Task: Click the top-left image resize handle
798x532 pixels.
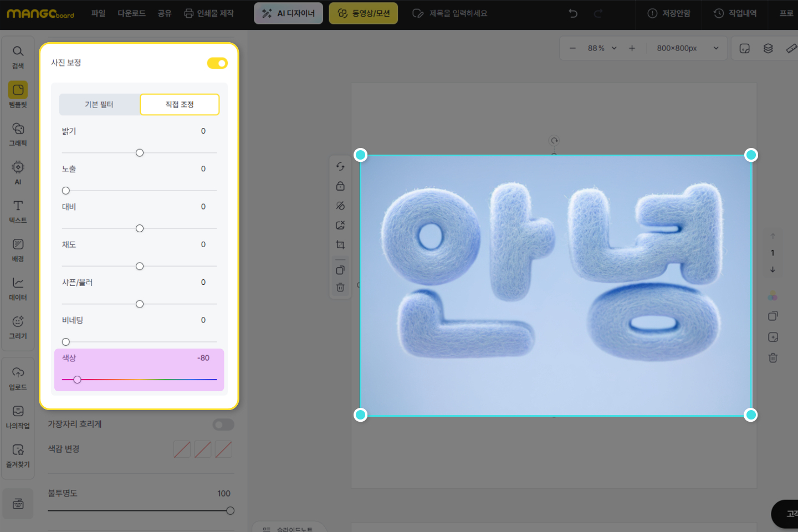Action: click(x=361, y=155)
